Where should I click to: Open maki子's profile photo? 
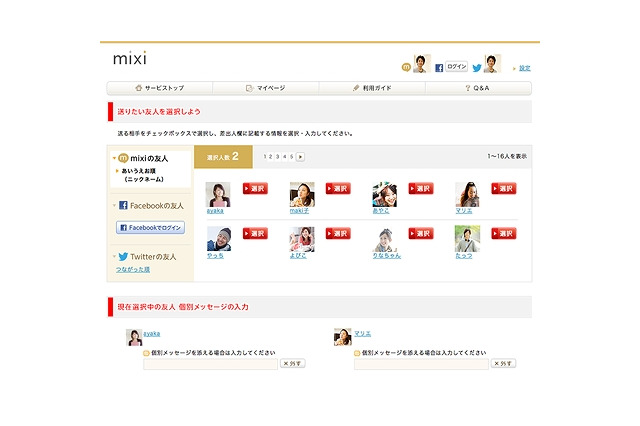pyautogui.click(x=302, y=194)
